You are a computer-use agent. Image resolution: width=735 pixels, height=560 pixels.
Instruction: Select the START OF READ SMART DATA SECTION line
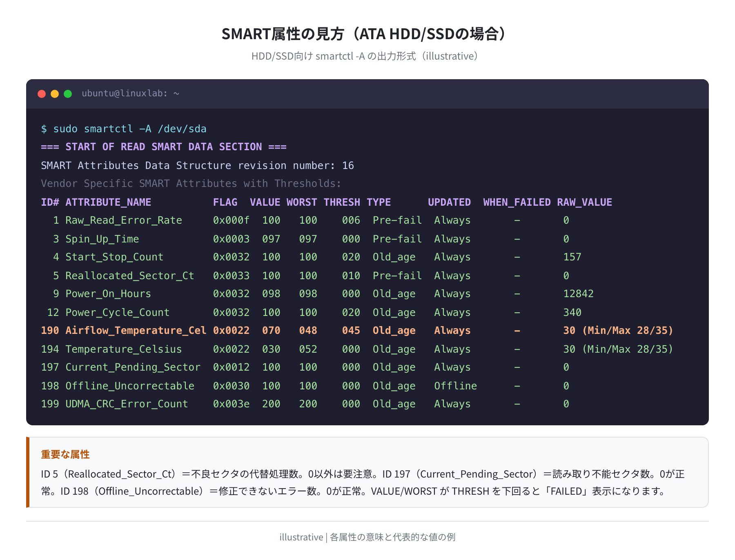coord(164,147)
